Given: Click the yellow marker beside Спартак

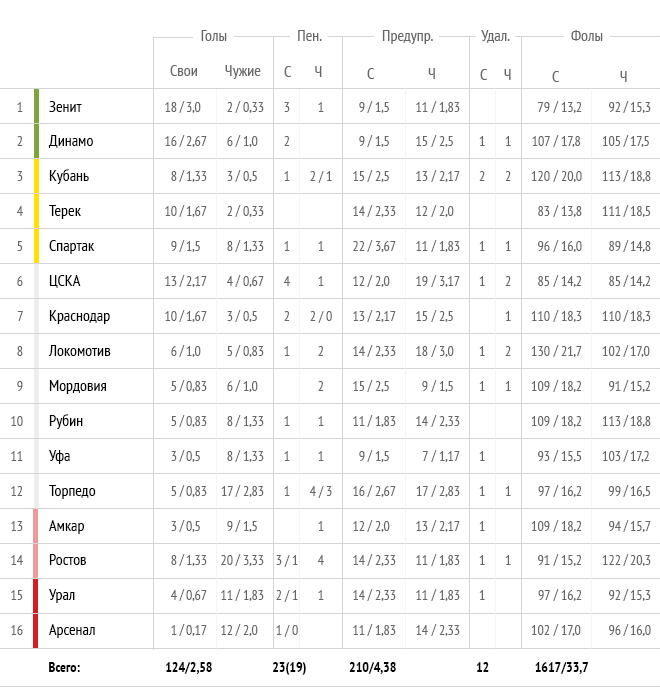Looking at the screenshot, I should (36, 246).
